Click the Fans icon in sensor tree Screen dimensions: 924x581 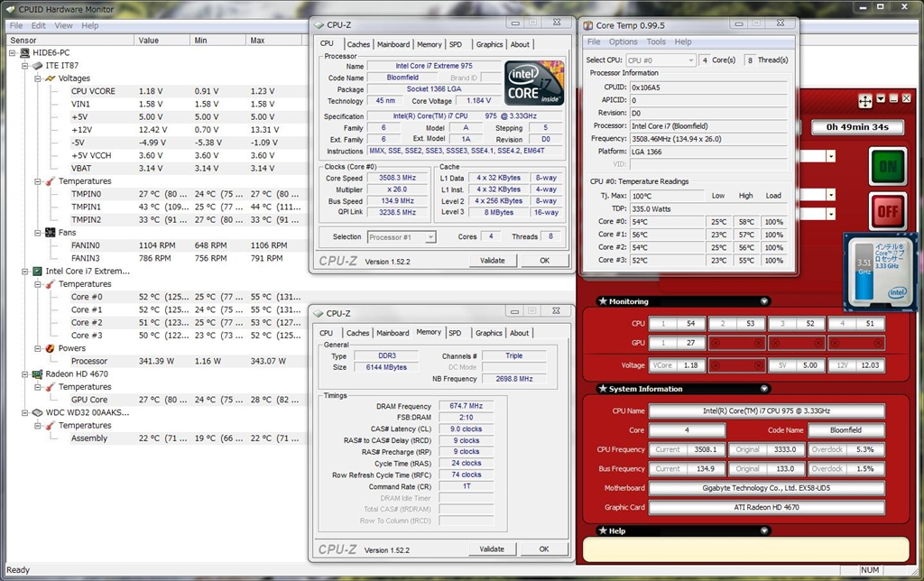click(50, 233)
